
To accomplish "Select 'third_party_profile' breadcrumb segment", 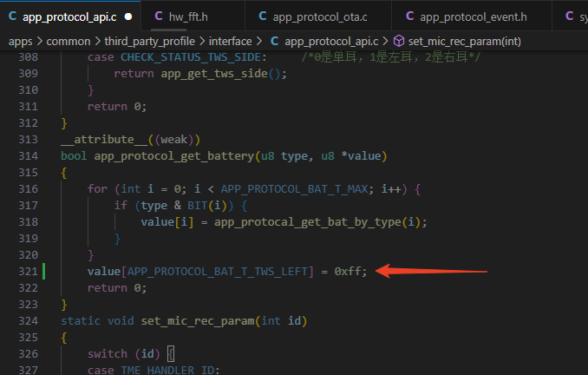I will coord(150,42).
